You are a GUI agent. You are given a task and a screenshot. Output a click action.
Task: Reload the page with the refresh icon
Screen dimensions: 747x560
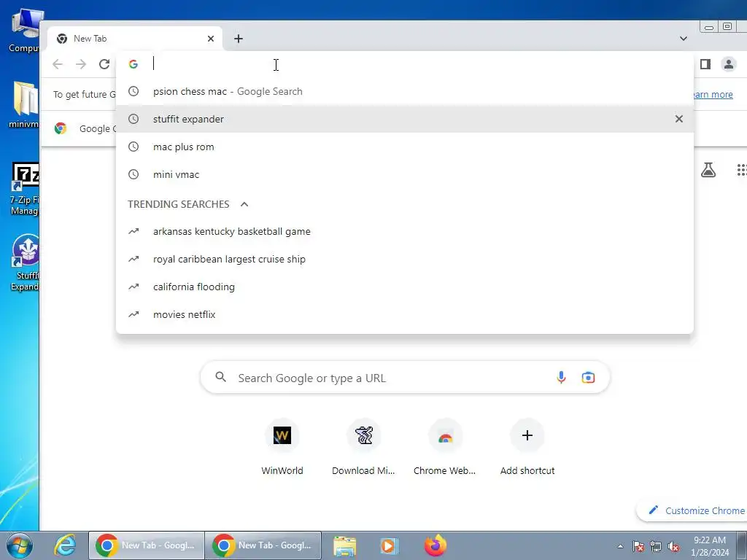coord(104,64)
